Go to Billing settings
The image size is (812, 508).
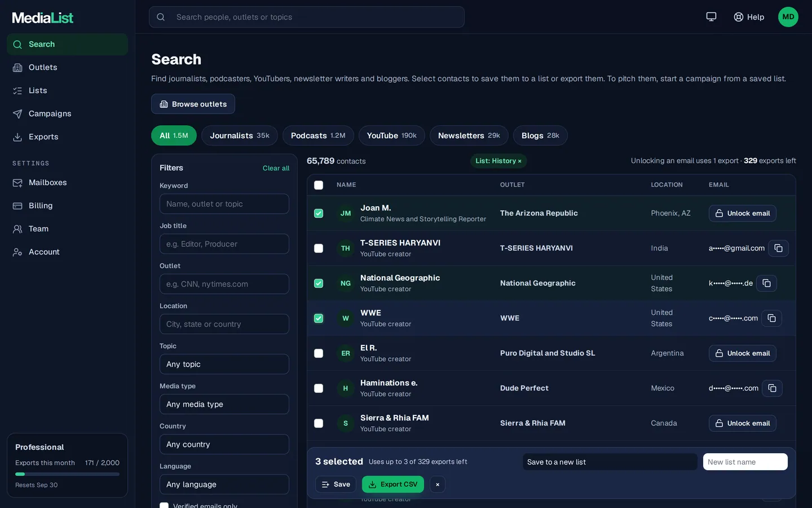pyautogui.click(x=67, y=205)
